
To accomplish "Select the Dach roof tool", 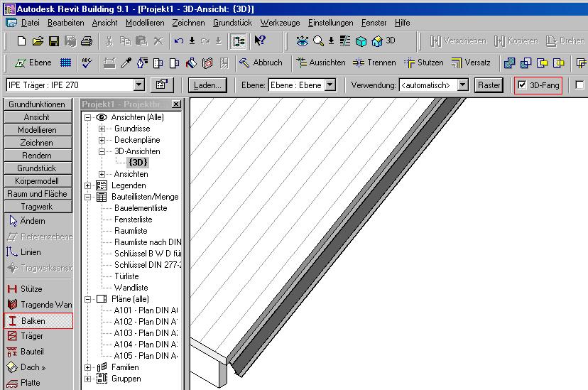I will pos(26,367).
